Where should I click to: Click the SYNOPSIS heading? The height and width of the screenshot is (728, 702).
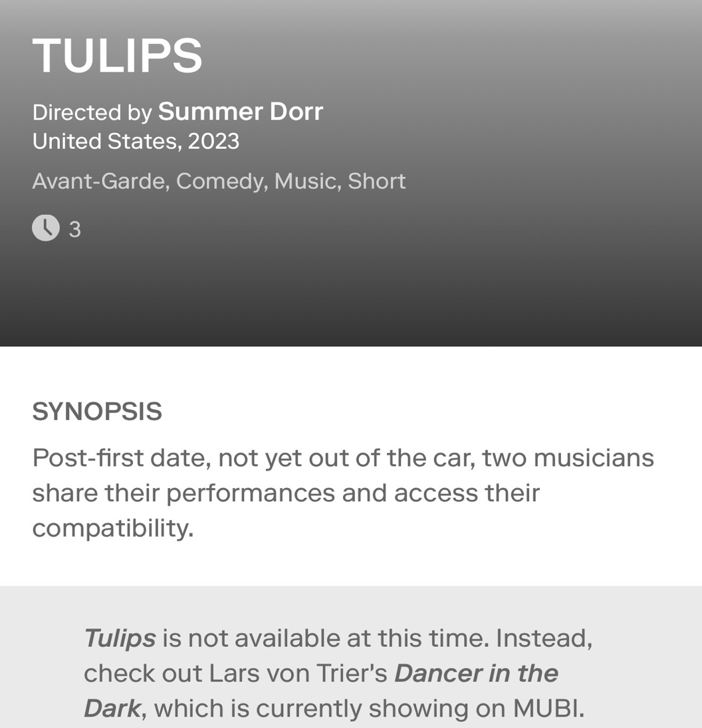point(97,412)
